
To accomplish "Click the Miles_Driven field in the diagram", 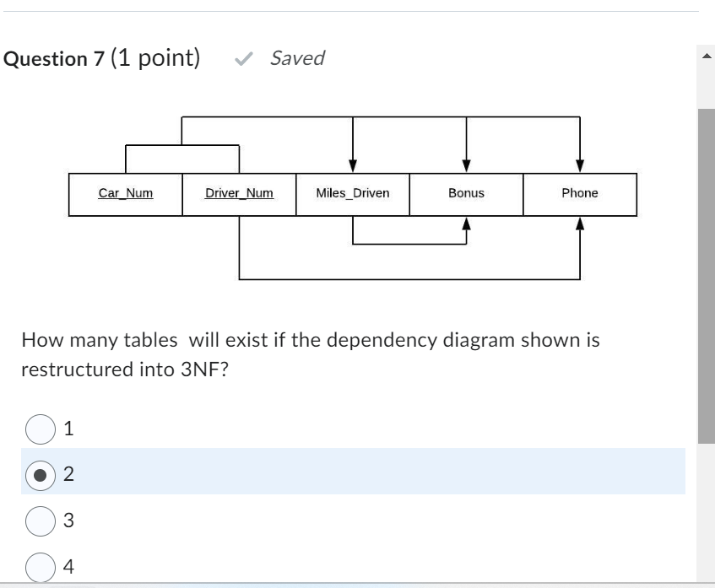I will [351, 193].
